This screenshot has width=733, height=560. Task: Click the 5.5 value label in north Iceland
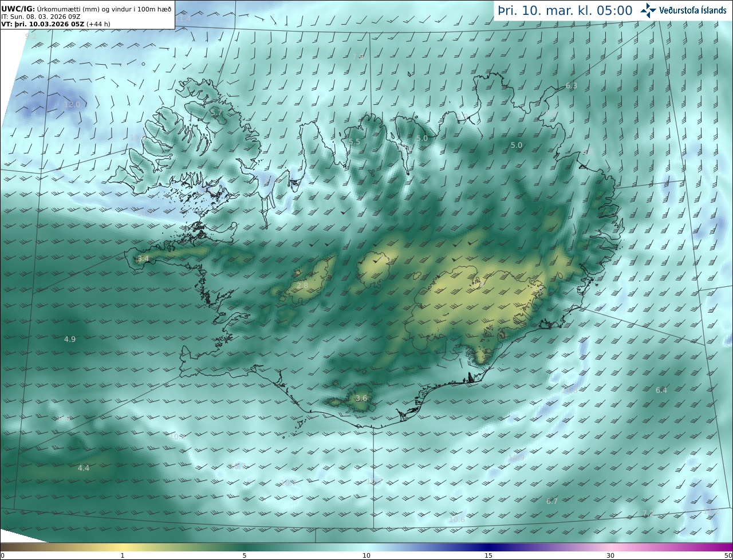click(354, 141)
